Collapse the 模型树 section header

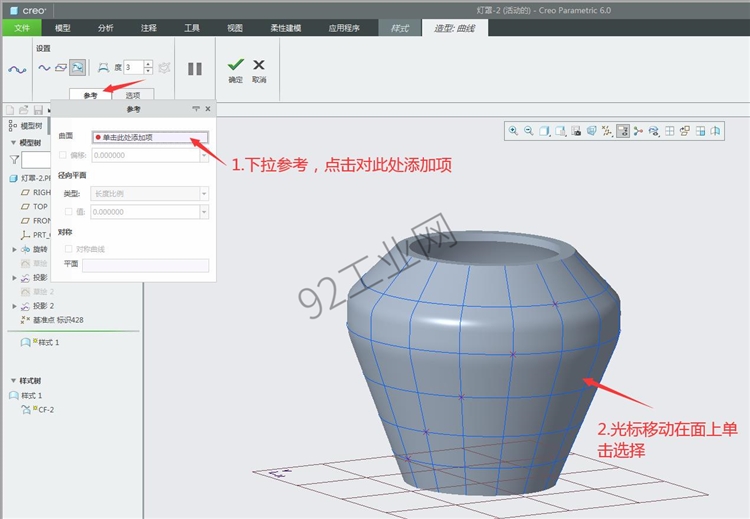(x=13, y=143)
